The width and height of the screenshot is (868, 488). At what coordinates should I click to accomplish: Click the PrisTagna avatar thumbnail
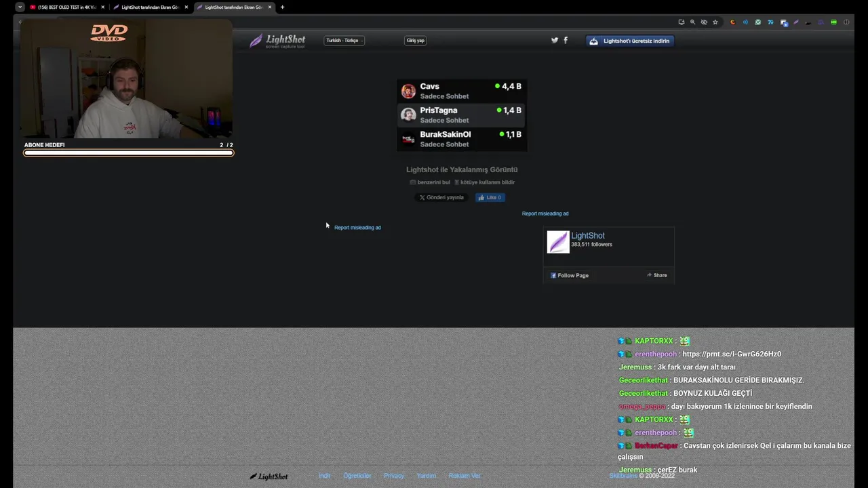(408, 115)
